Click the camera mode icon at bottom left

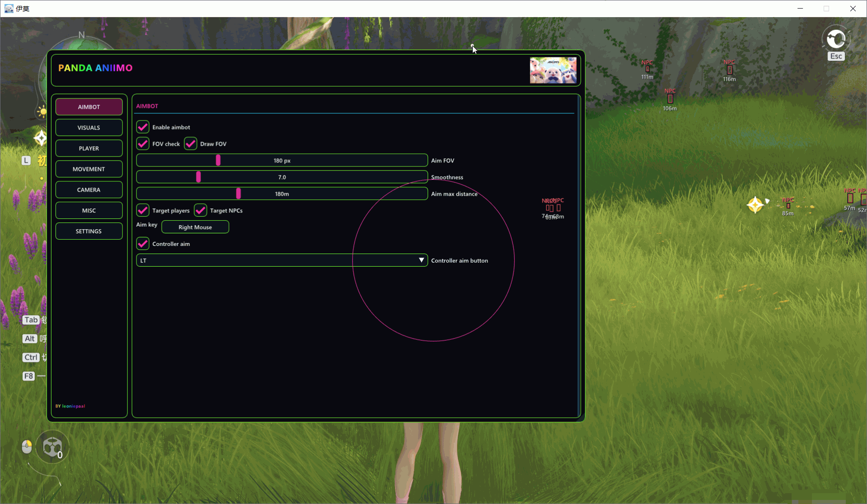pos(52,447)
